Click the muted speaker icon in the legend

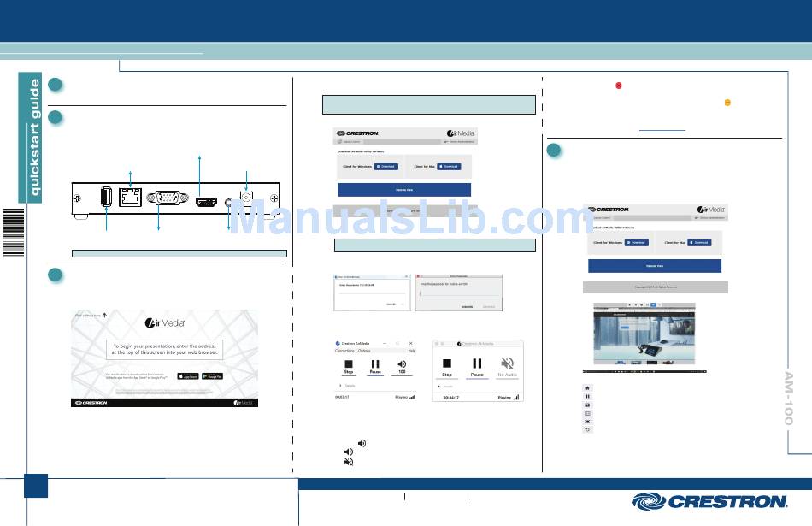click(349, 462)
